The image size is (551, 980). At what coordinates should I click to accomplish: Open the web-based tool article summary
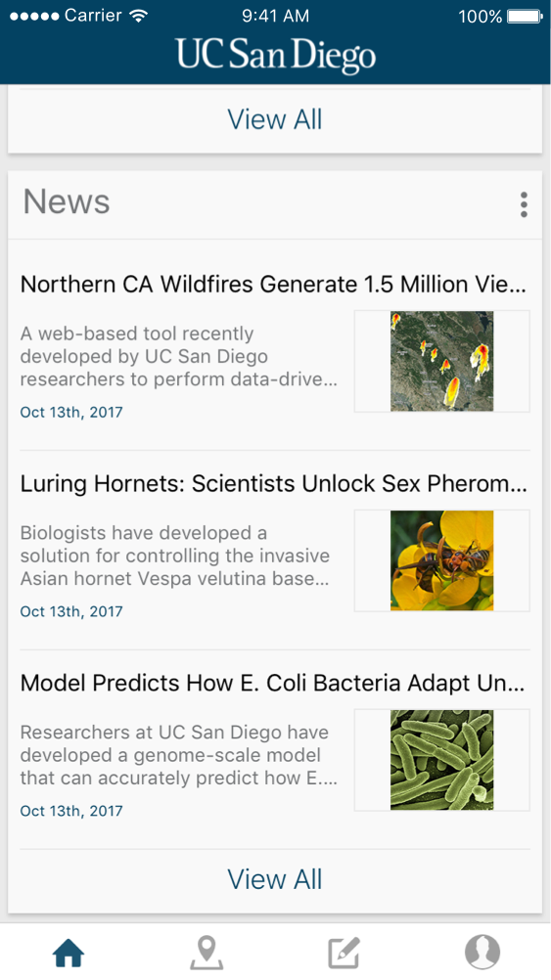[x=179, y=357]
